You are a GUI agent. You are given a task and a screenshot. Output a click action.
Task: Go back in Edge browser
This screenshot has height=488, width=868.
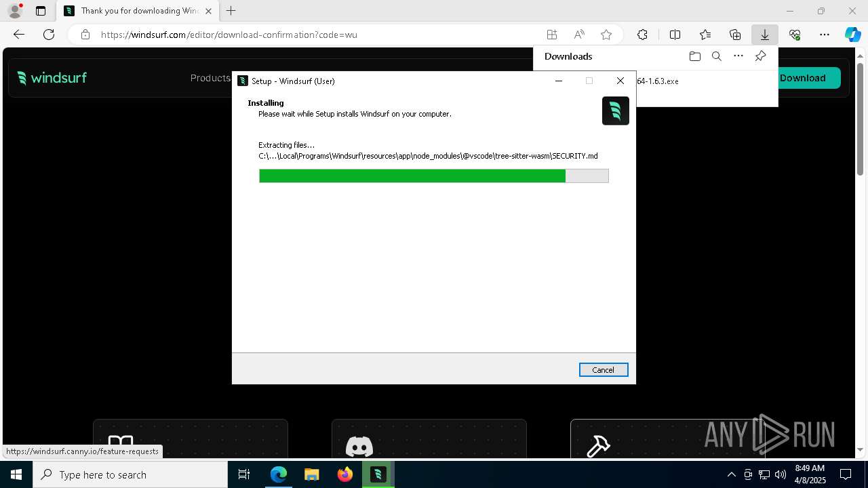[x=19, y=35]
